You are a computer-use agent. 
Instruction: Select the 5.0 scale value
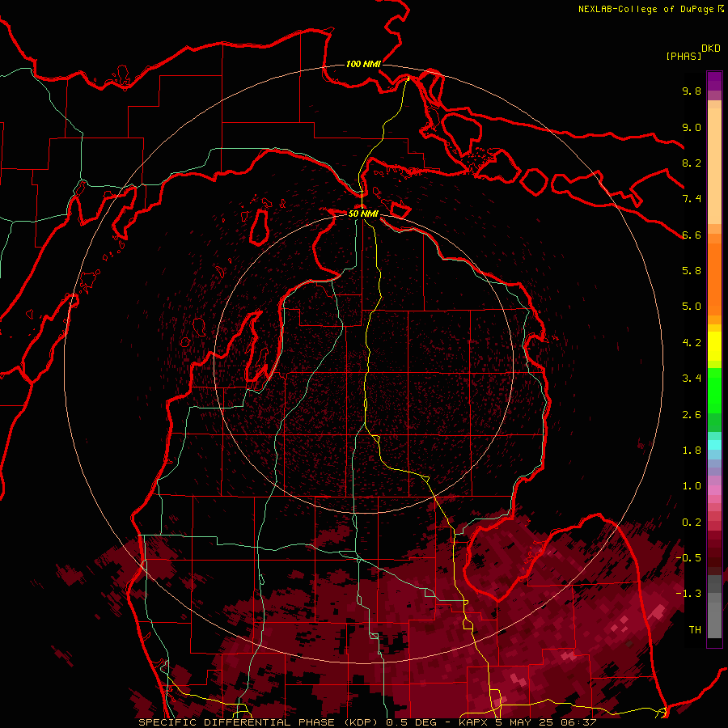(x=692, y=307)
